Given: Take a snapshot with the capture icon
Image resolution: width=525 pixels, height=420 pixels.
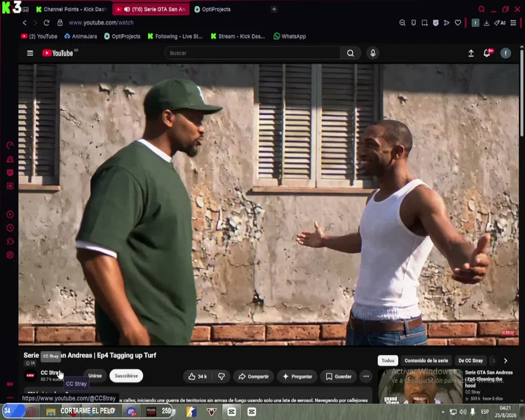Looking at the screenshot, I should pos(425,23).
